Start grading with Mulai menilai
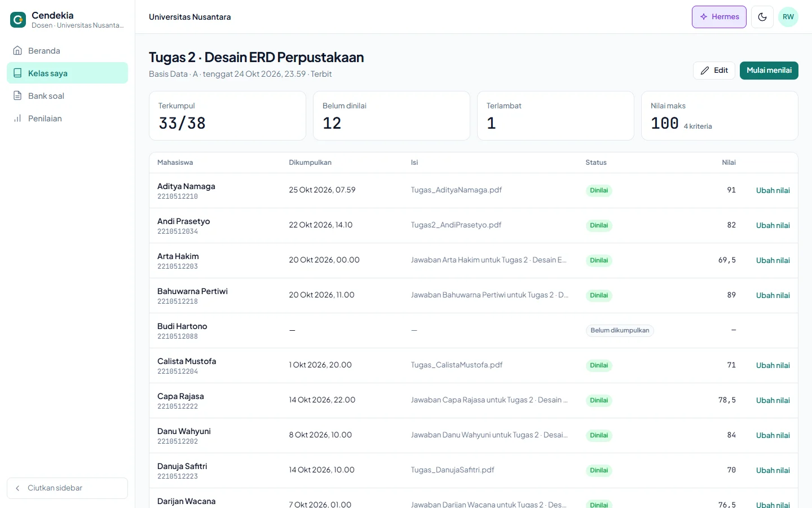 (x=769, y=71)
